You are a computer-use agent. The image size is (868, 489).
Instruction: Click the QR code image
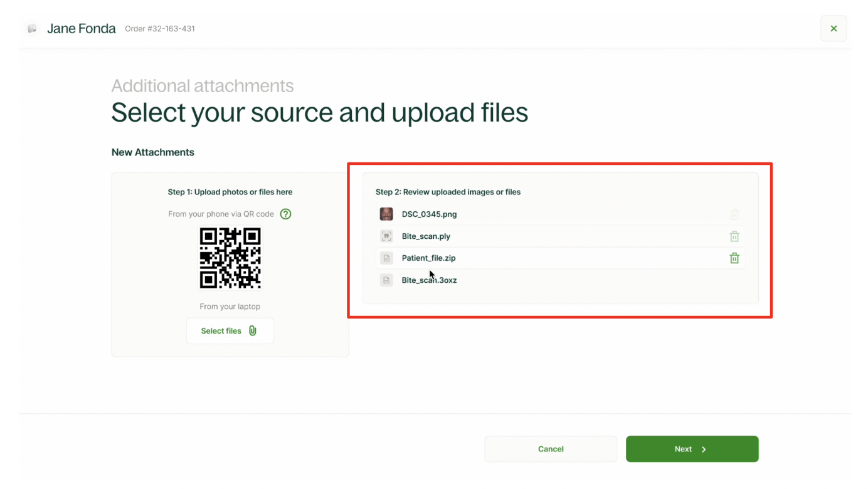(230, 258)
